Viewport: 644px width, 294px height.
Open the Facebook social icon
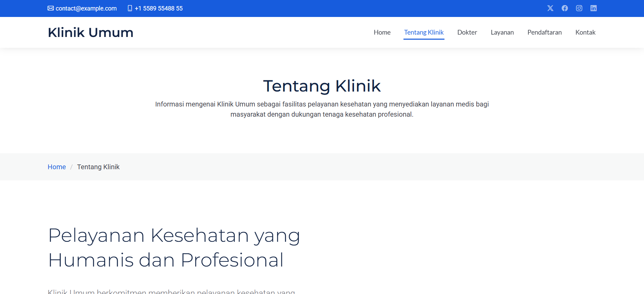pos(565,8)
